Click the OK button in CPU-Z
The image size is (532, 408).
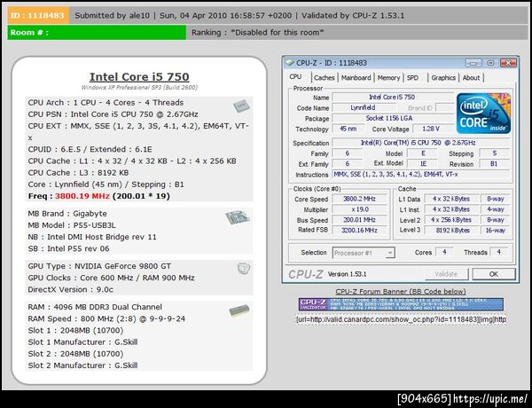[x=494, y=274]
